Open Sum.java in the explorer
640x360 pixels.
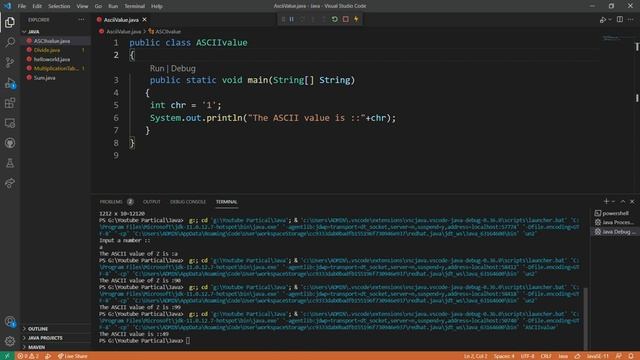pos(44,78)
